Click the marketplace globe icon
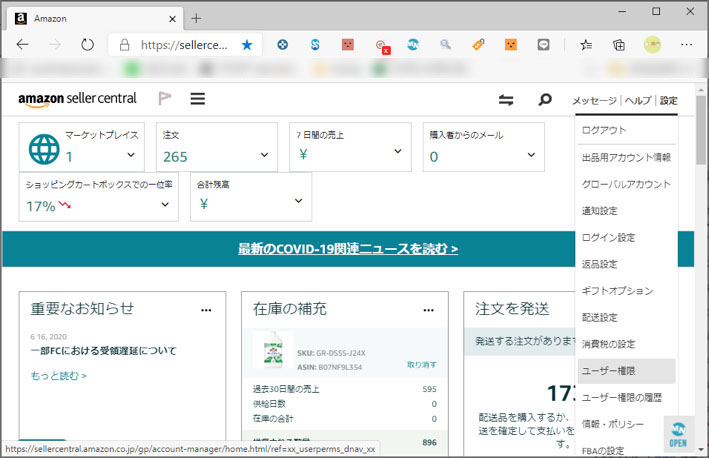Image resolution: width=709 pixels, height=458 pixels. coord(44,149)
